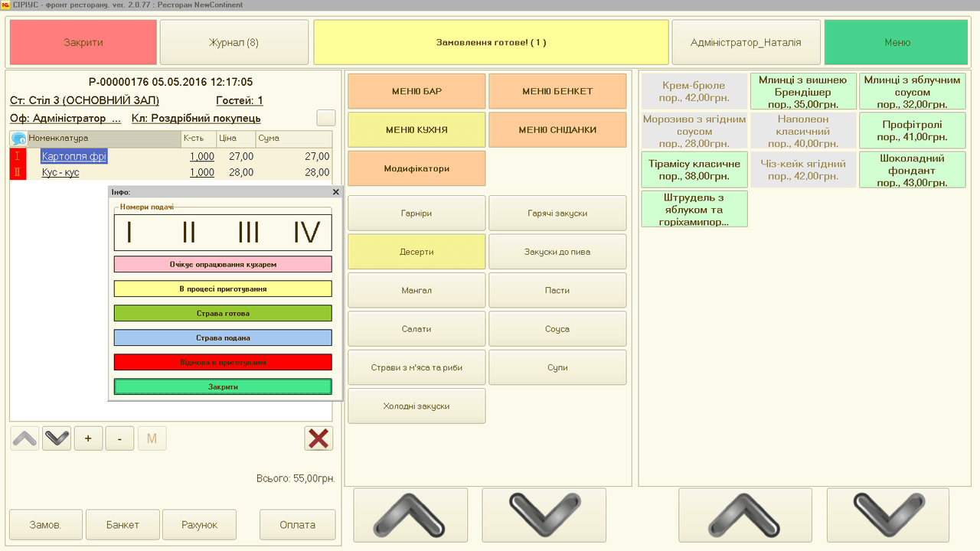
Task: Decrease item quantity with minus button
Action: pyautogui.click(x=119, y=439)
